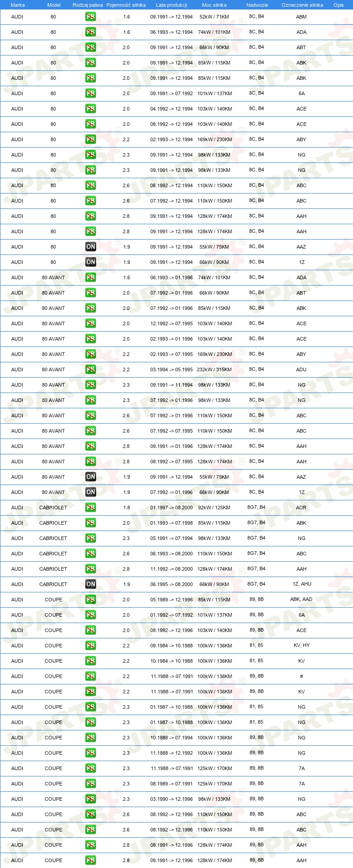Select the petrol icon for COUPE KV, HY
Image resolution: width=353 pixels, height=868 pixels.
coord(91,646)
